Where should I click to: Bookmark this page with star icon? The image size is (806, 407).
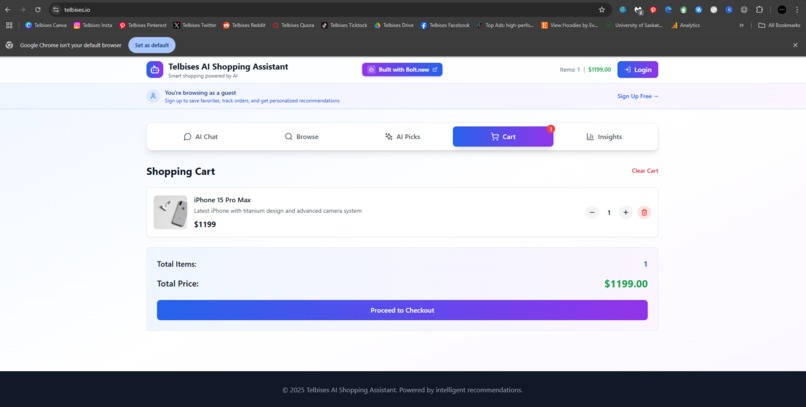click(601, 10)
